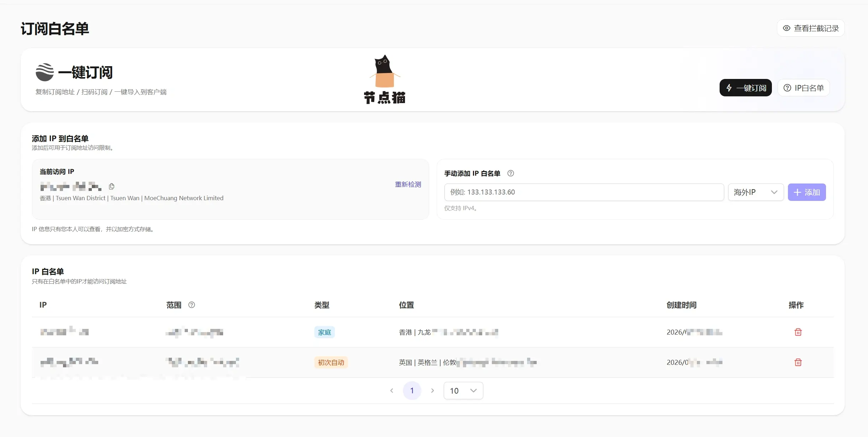Viewport: 868px width, 437px height.
Task: Click 查看拦截记录 button
Action: 811,28
